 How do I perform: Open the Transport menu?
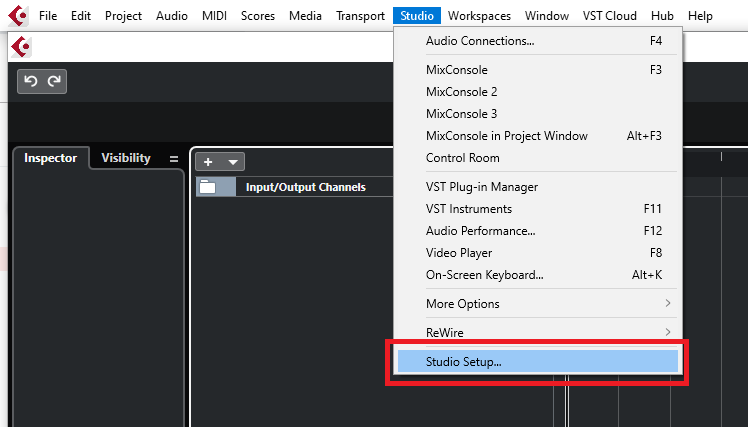coord(360,16)
